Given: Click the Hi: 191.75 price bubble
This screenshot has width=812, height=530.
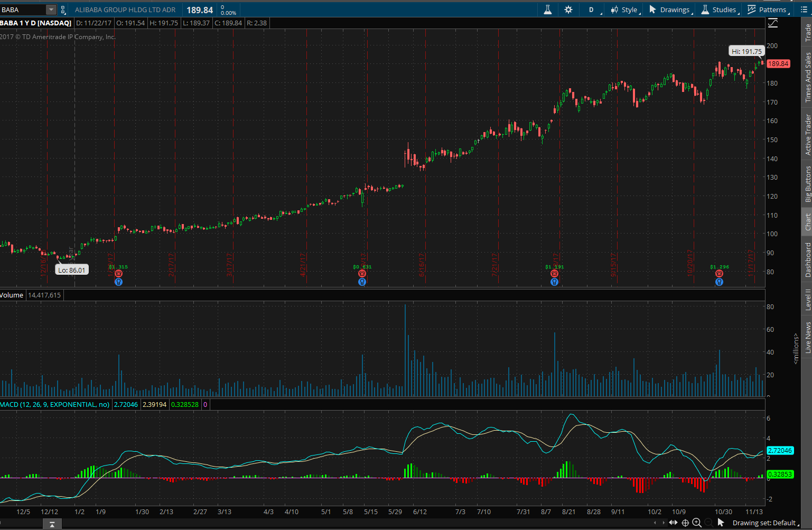Looking at the screenshot, I should [x=746, y=51].
